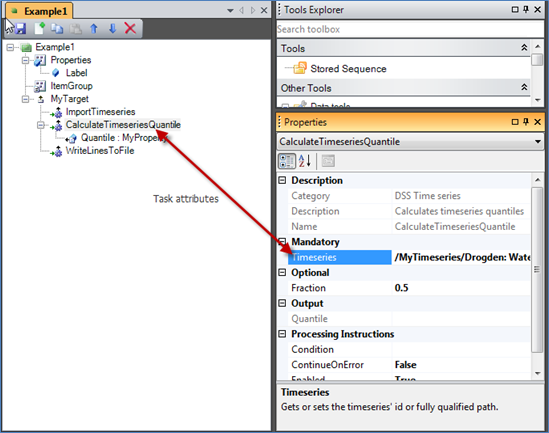Open the CalculateTimeseriesQuantile object dropdown
Viewport: 549px width, 433px height.
pos(537,142)
